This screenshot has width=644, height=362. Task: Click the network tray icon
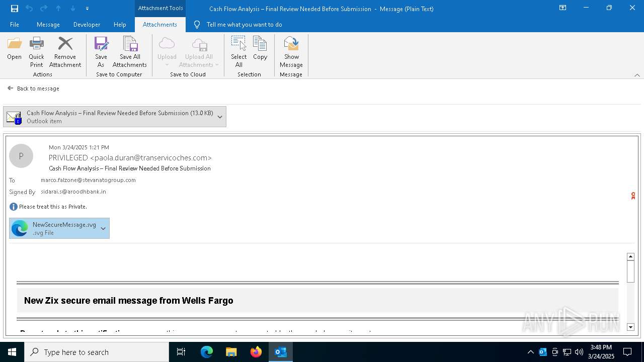[x=567, y=352]
